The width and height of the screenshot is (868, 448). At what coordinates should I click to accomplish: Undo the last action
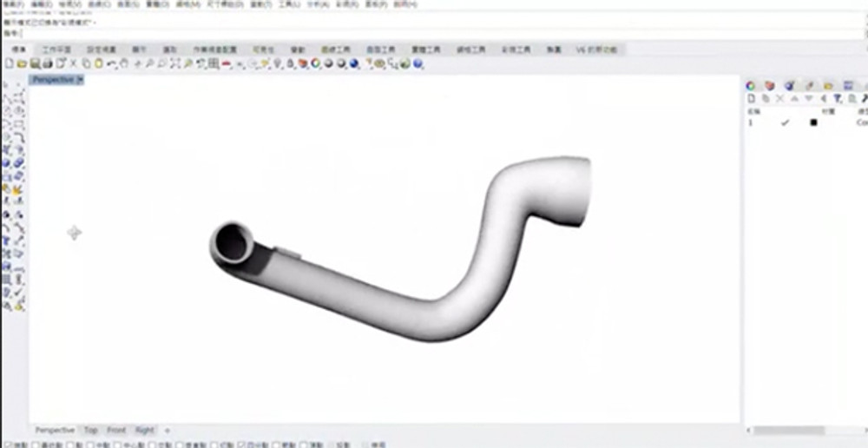(x=111, y=63)
